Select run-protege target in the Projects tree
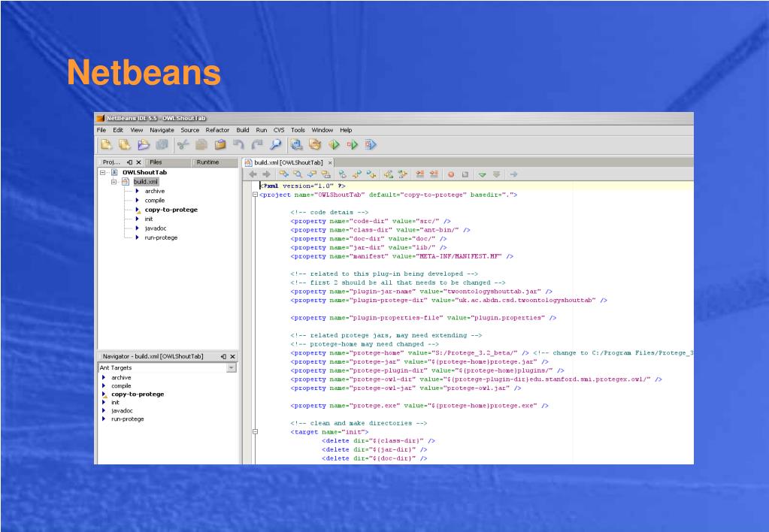The width and height of the screenshot is (769, 532). tap(161, 237)
